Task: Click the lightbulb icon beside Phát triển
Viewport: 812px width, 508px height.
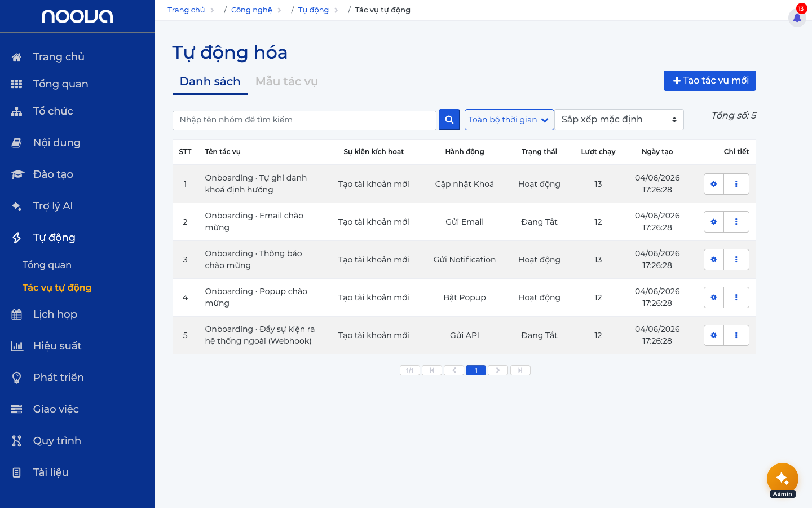Action: pyautogui.click(x=17, y=378)
